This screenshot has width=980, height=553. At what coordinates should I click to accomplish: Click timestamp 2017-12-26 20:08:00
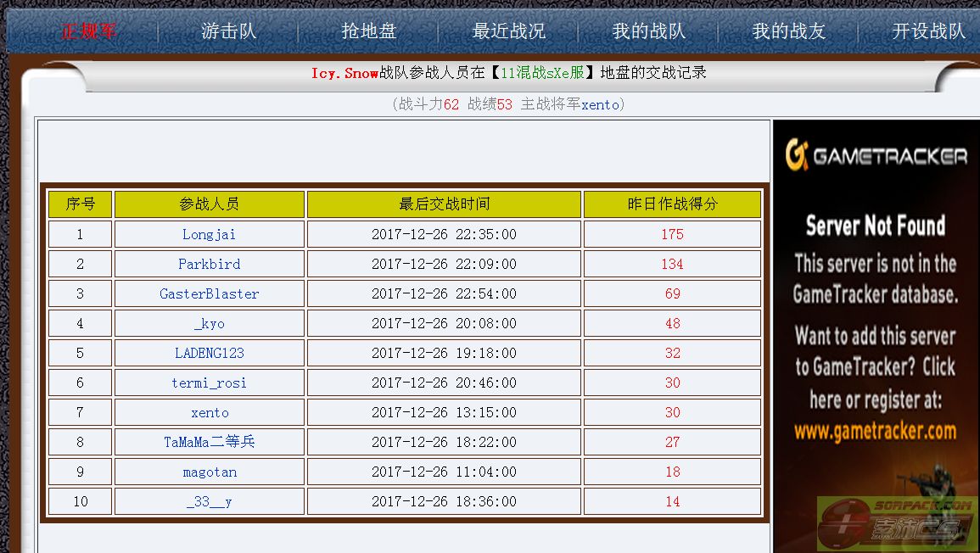pyautogui.click(x=444, y=324)
